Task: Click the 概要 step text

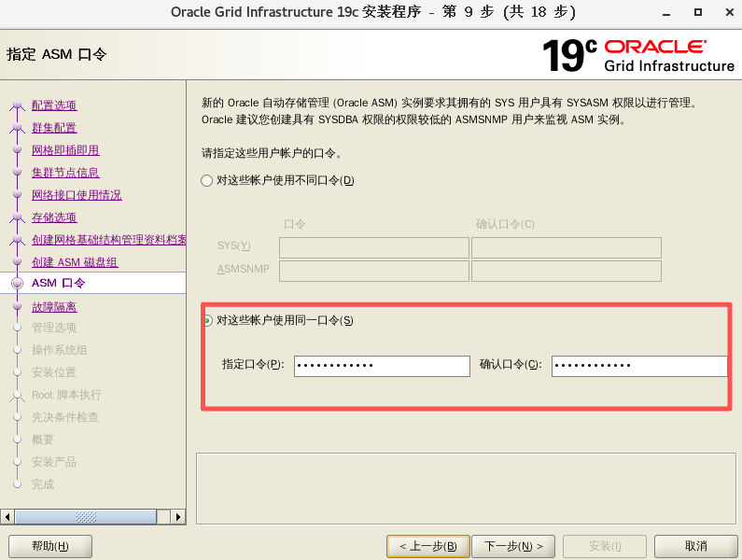Action: click(x=43, y=440)
